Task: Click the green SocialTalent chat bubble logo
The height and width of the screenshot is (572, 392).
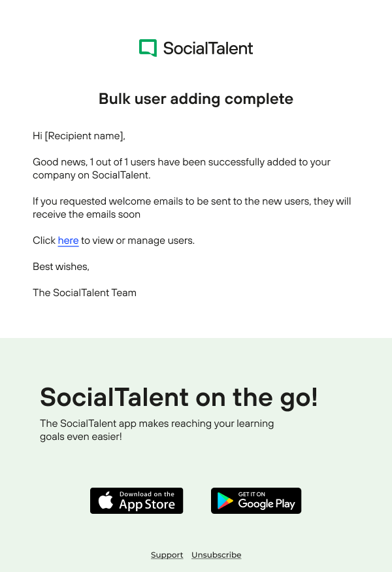Action: tap(148, 48)
